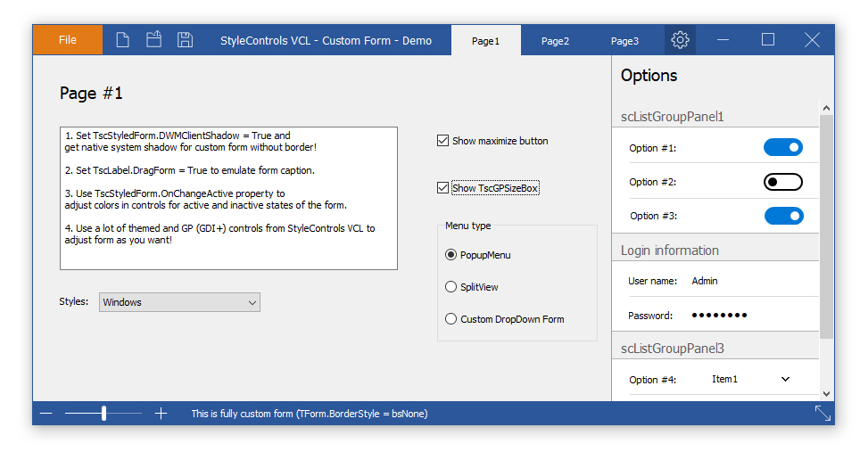868x460 pixels.
Task: Click the size grip icon at bottom right
Action: (x=823, y=414)
